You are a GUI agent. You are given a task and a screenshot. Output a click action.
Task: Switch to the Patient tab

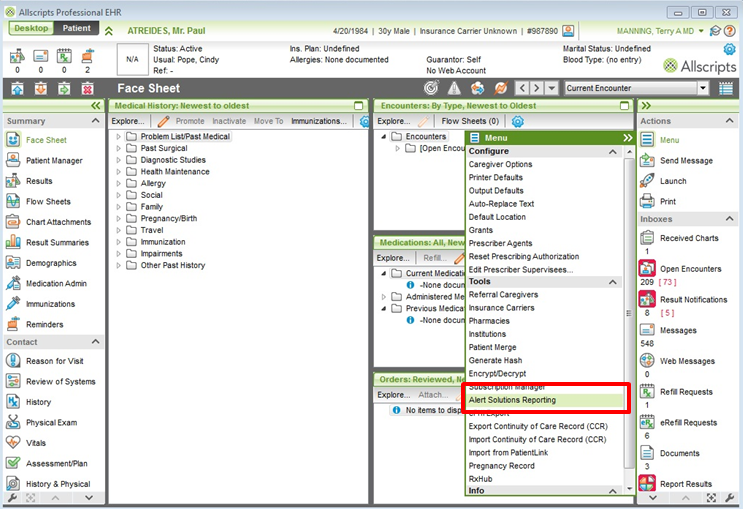pos(76,28)
